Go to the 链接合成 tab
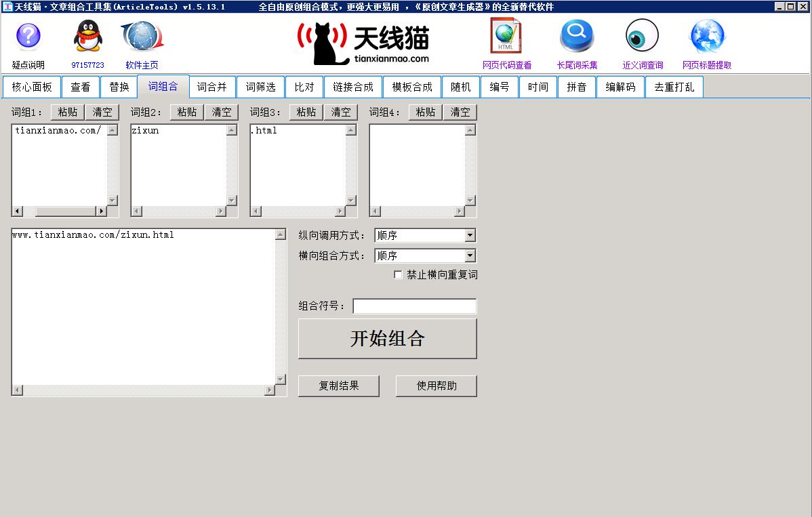Viewport: 812px width, 517px height. pyautogui.click(x=353, y=87)
